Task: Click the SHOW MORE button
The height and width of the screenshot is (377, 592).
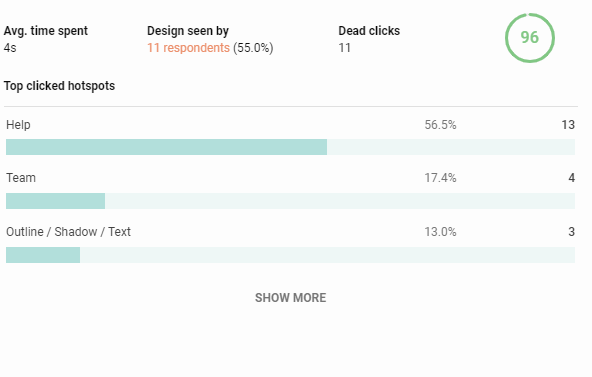Action: pos(290,298)
